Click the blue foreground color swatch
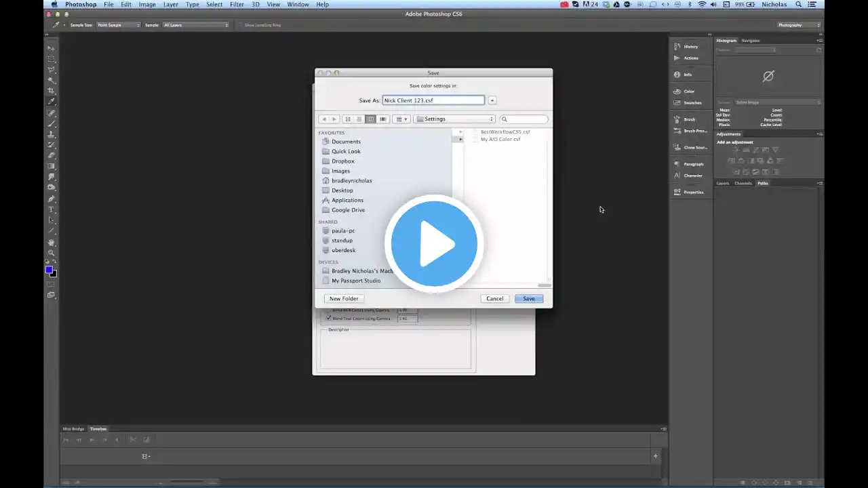The width and height of the screenshot is (868, 488). (49, 270)
